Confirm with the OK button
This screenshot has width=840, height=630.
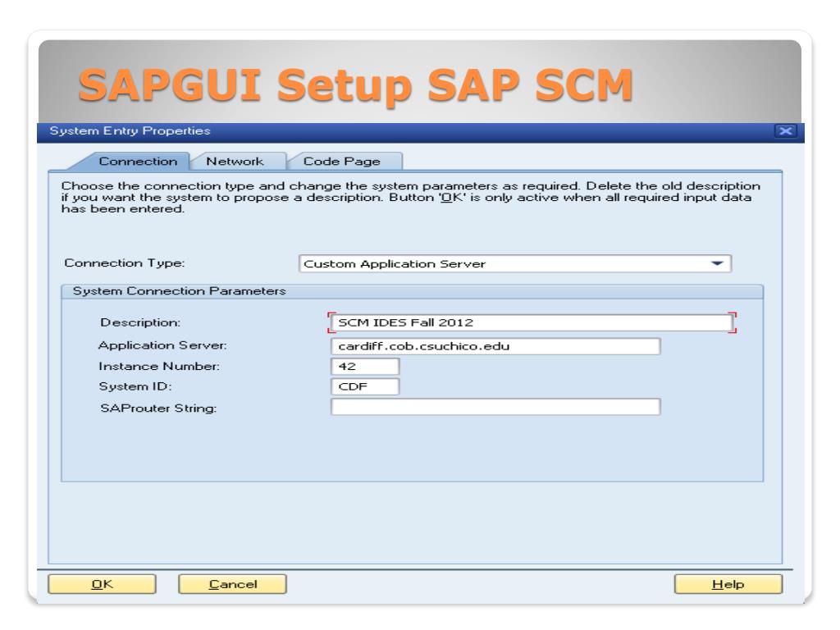tap(102, 584)
